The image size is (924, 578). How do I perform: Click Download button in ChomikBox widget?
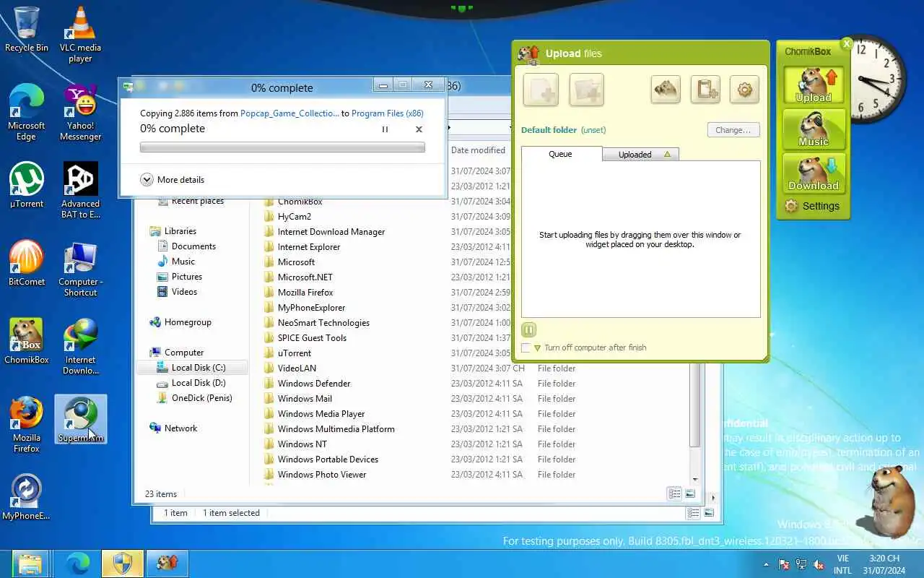tap(814, 173)
